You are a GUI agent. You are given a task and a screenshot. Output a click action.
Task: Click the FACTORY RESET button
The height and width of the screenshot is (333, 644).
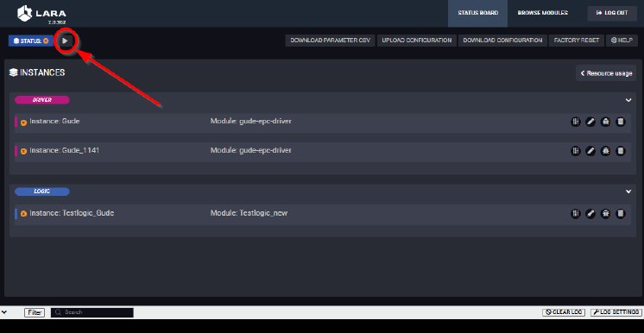(x=577, y=41)
